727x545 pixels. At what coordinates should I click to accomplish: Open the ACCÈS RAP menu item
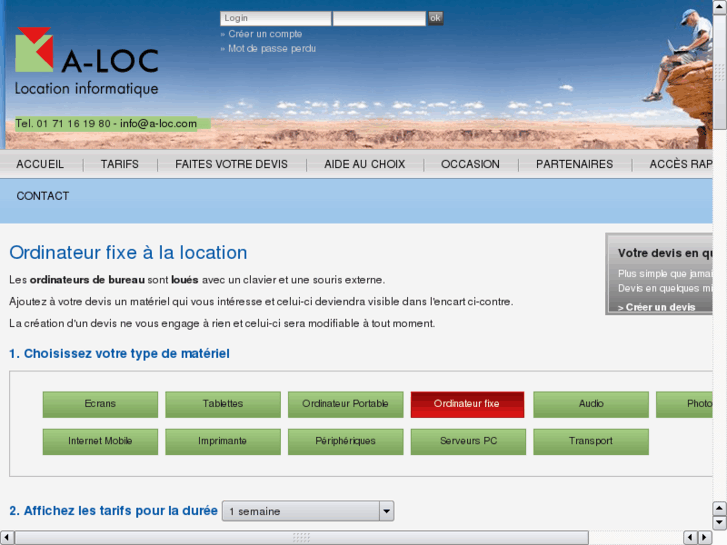point(681,164)
